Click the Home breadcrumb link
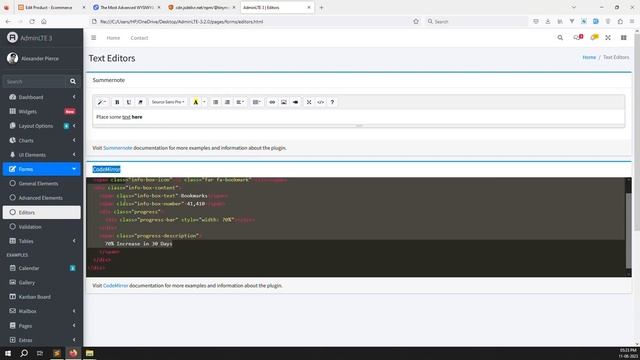Screen dimensions: 640x360 (x=589, y=57)
